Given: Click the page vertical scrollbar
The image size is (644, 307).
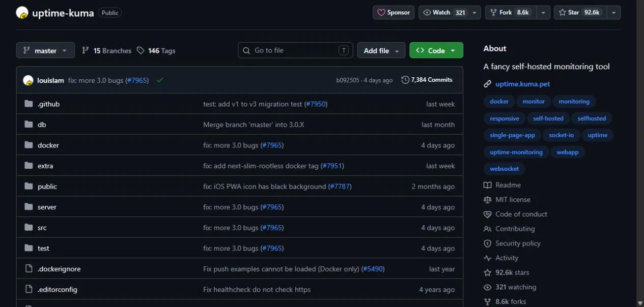Looking at the screenshot, I should pyautogui.click(x=640, y=153).
